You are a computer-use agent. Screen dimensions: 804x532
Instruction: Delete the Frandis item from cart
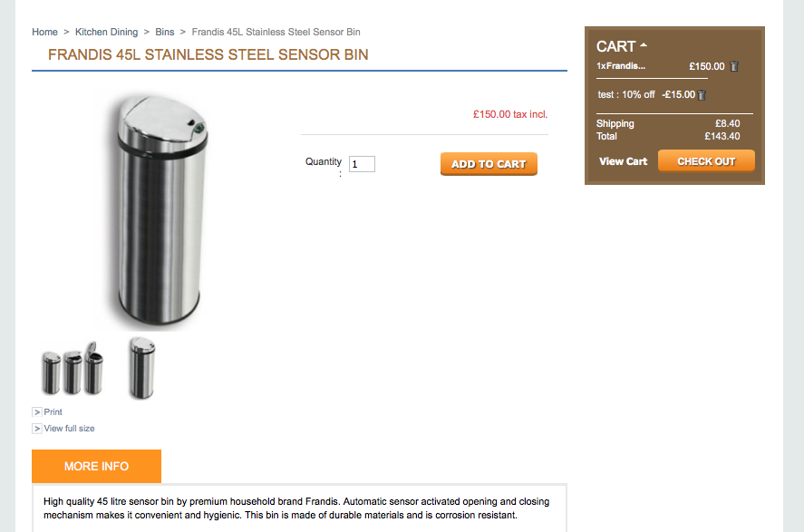point(734,67)
